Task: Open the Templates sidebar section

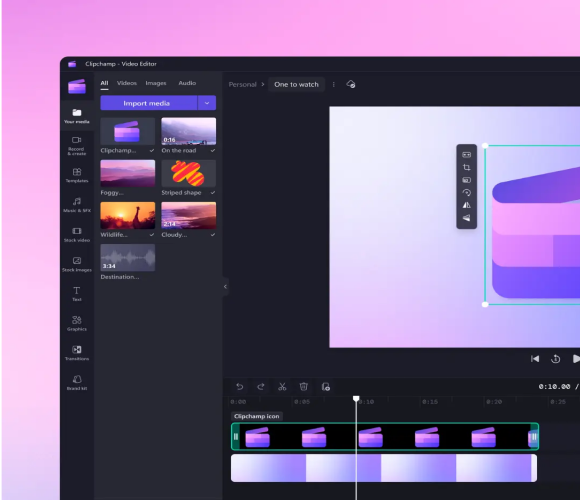Action: coord(77,175)
